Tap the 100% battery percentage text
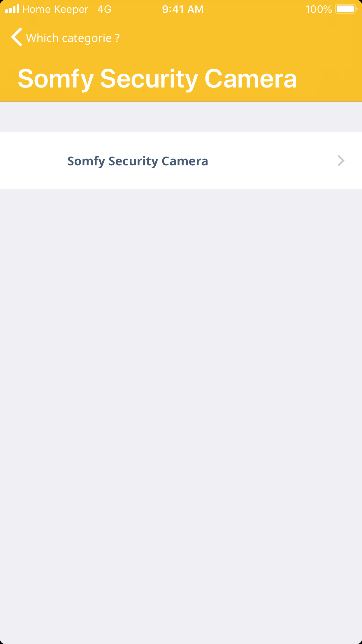Image resolution: width=362 pixels, height=644 pixels. click(318, 9)
